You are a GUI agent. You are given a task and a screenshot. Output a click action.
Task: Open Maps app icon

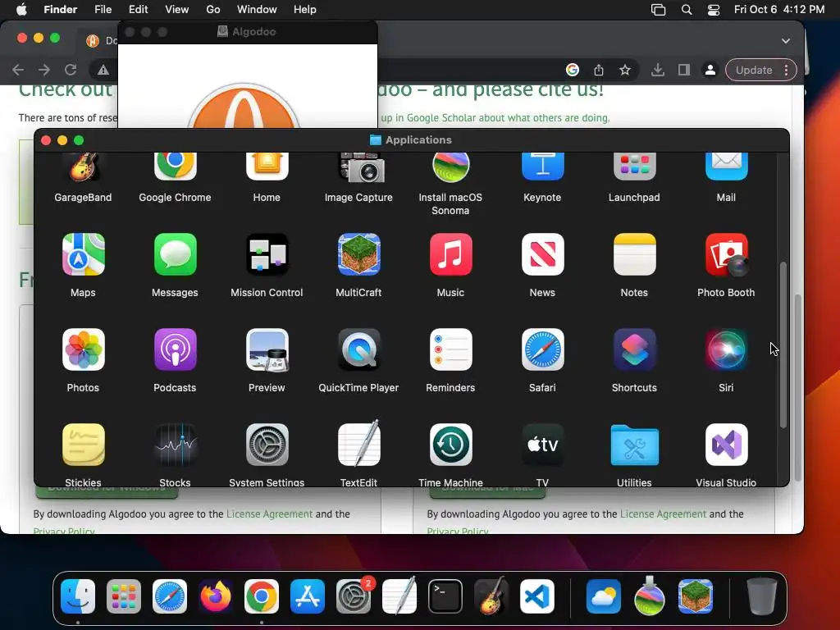click(83, 254)
